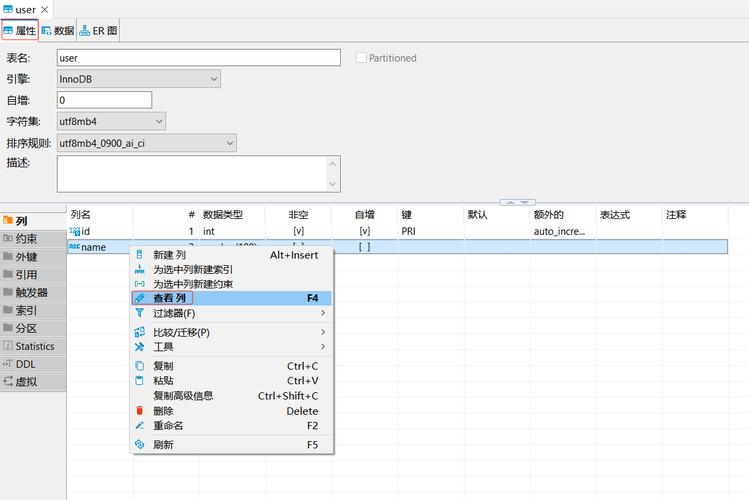
Task: Click the paste clipboard icon next to 粘贴
Action: click(139, 381)
